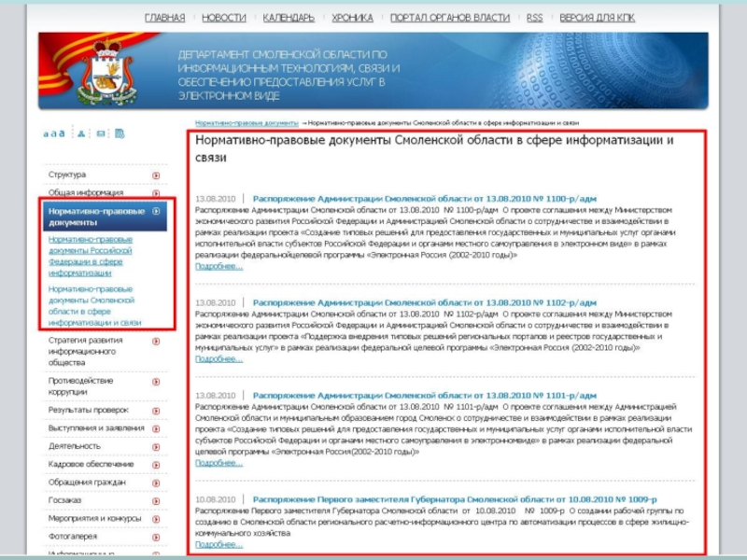The width and height of the screenshot is (747, 560).
Task: Click the arrow icon beside Госзаказ
Action: click(156, 501)
